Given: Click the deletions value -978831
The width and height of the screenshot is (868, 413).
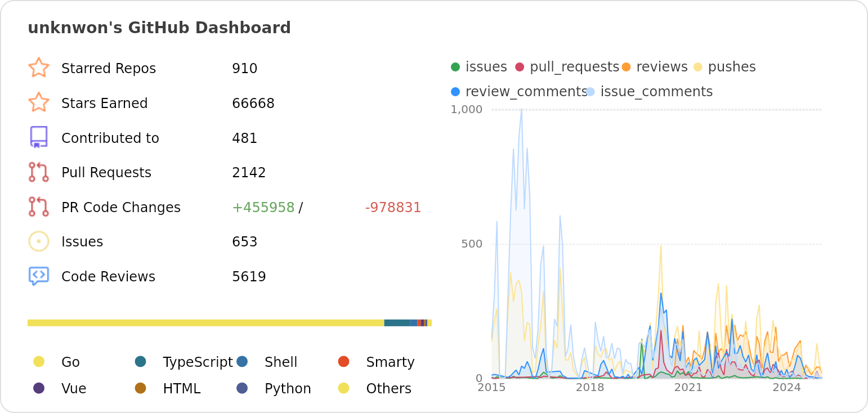Looking at the screenshot, I should pyautogui.click(x=393, y=208).
